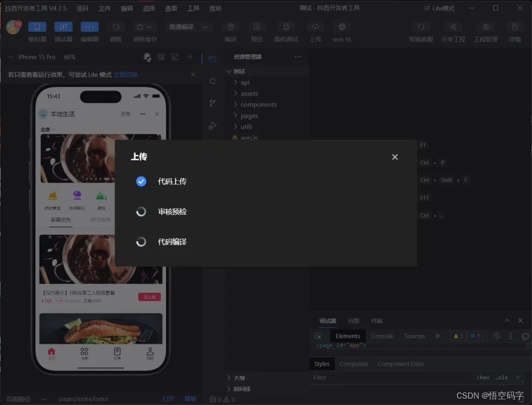Click the 66% zoom level selector
This screenshot has width=532, height=405.
click(x=69, y=57)
